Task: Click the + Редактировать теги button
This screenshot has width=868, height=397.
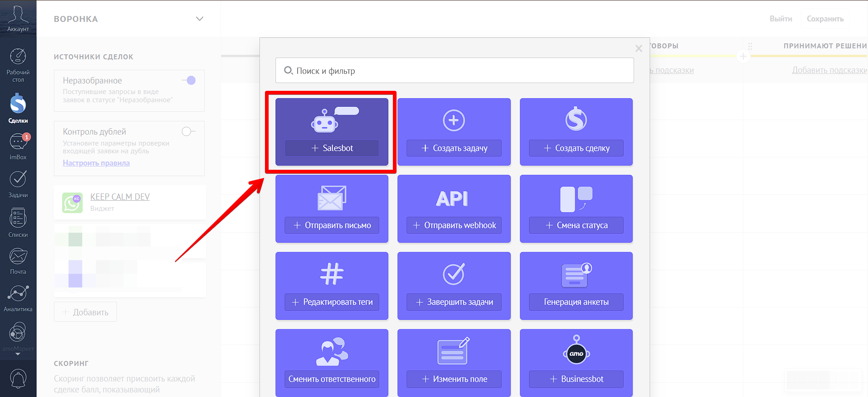Action: tap(332, 302)
